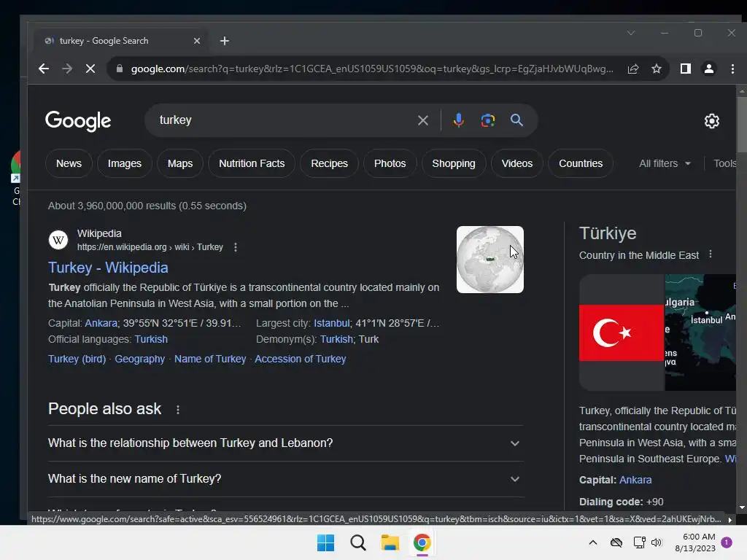Open the taskbar clock showing 6:00 AM
The image size is (747, 560).
coord(695,542)
